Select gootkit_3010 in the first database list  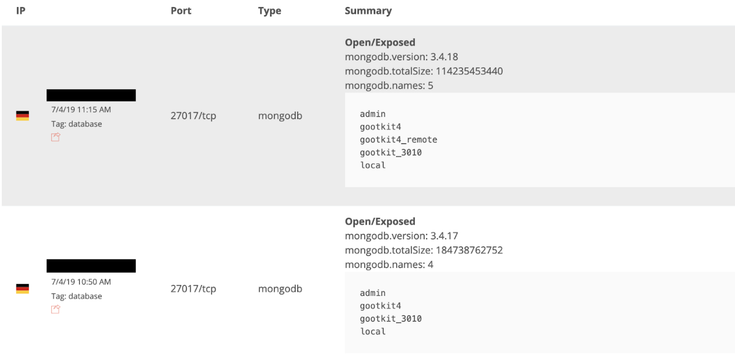click(x=390, y=152)
